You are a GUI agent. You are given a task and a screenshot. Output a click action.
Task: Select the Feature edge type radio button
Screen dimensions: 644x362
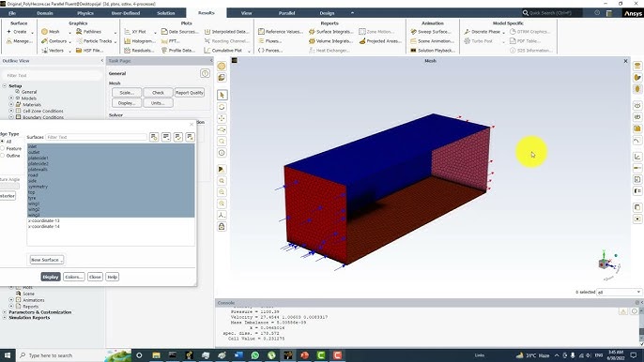pyautogui.click(x=3, y=148)
